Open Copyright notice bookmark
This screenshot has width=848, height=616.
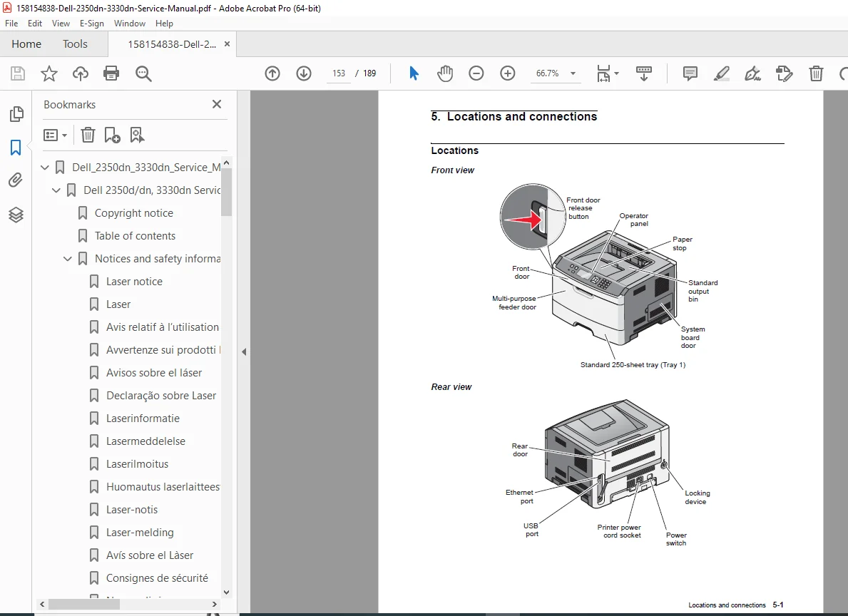[x=133, y=213]
